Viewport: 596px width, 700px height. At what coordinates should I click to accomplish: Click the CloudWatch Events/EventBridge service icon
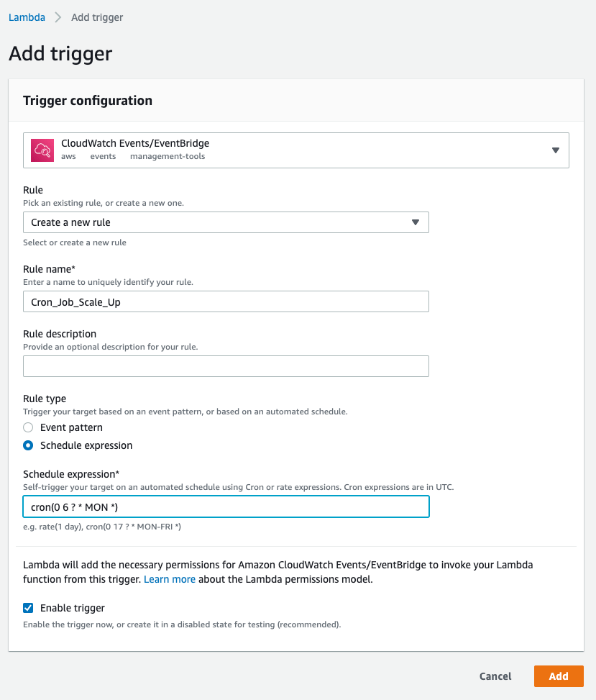point(42,150)
